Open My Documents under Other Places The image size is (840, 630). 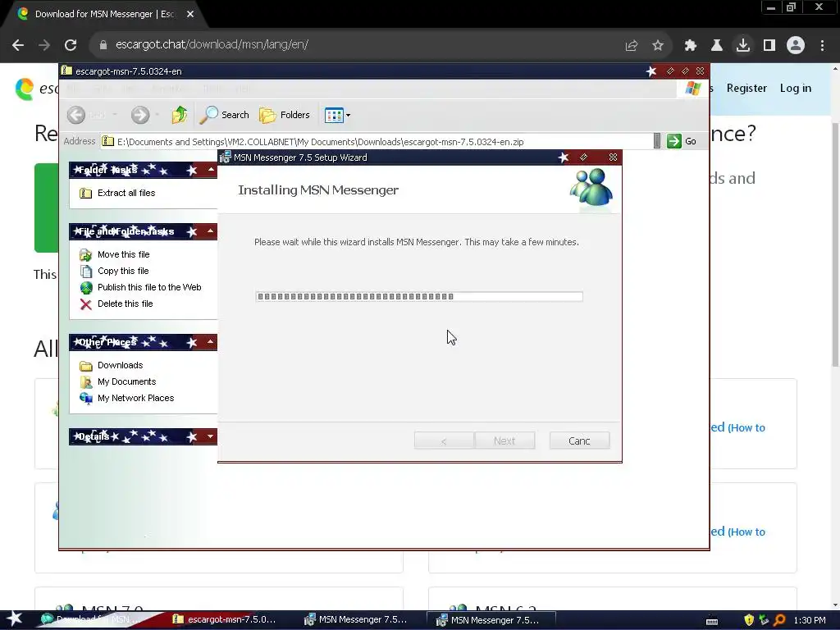pyautogui.click(x=118, y=381)
